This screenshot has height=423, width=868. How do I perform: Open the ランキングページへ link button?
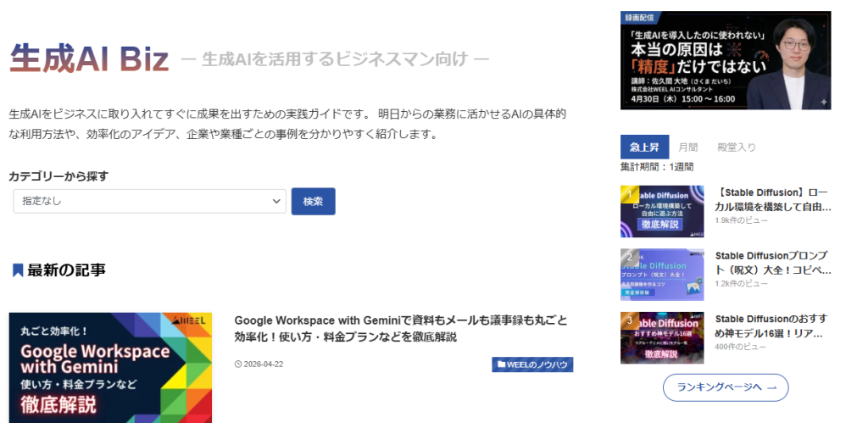click(x=726, y=387)
